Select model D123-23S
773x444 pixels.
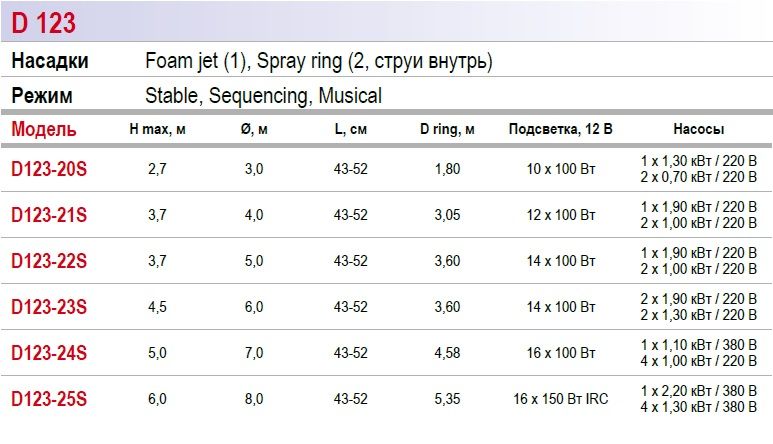pyautogui.click(x=49, y=307)
